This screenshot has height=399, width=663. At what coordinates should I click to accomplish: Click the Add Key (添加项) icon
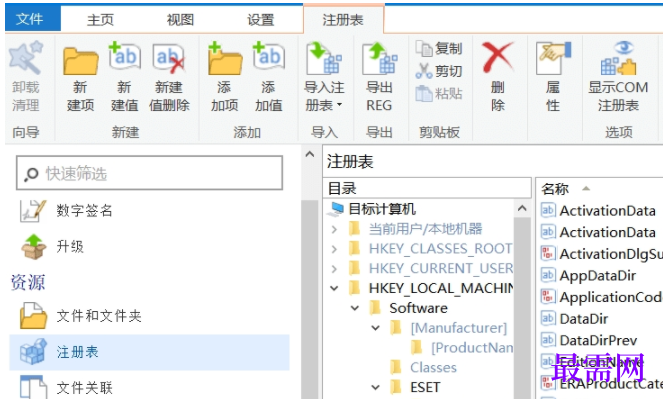(x=224, y=58)
